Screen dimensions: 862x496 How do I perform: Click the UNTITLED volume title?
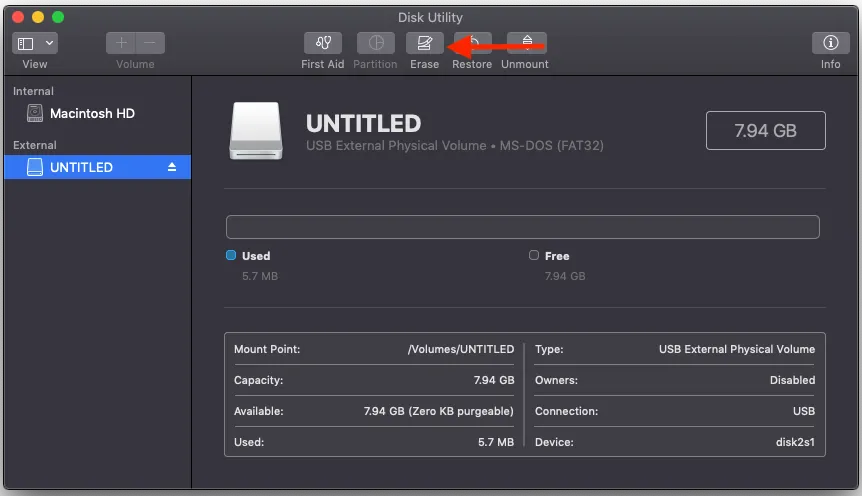pos(363,124)
